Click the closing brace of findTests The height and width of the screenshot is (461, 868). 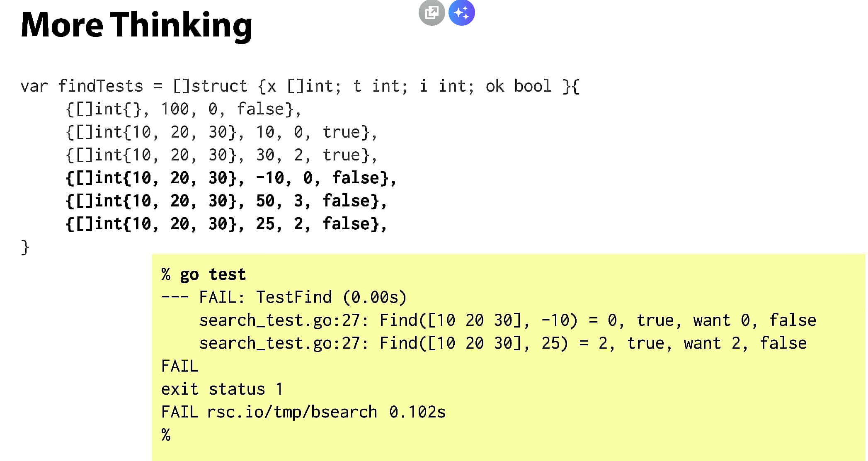tap(25, 247)
